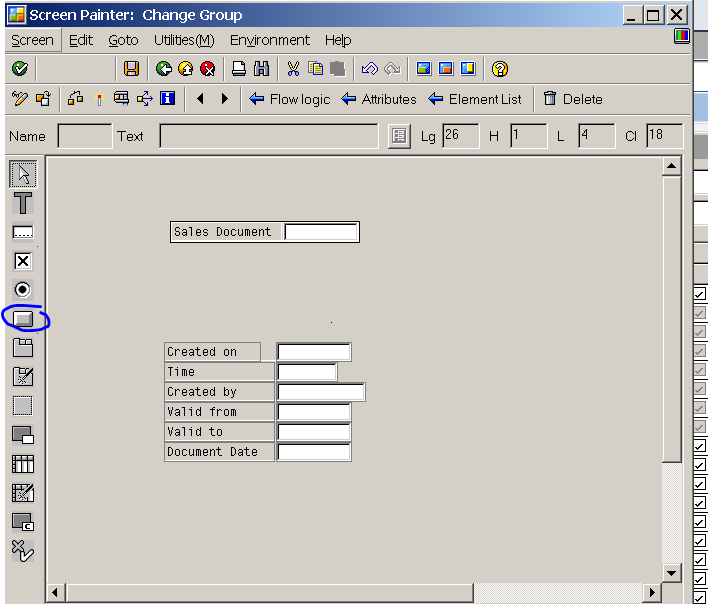Click the Cl field showing 18
This screenshot has width=708, height=604.
(664, 136)
